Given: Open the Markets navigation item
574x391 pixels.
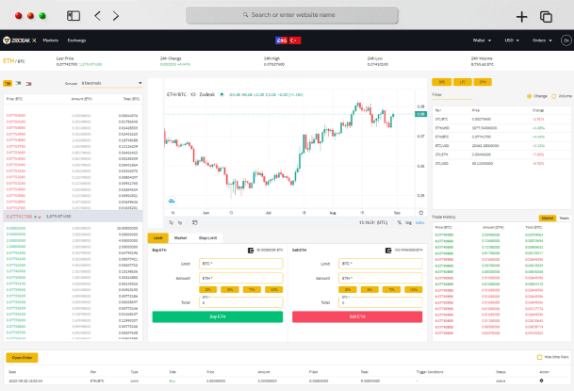Looking at the screenshot, I should pos(51,40).
